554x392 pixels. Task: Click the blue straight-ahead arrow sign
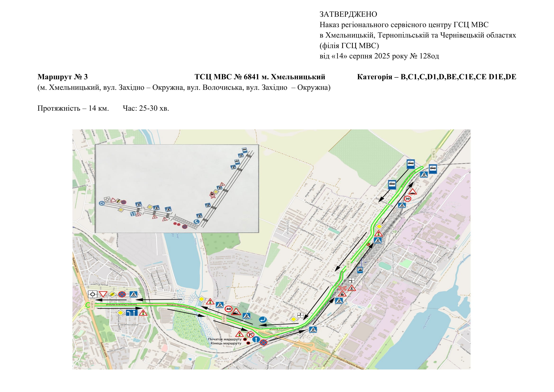coord(256,339)
